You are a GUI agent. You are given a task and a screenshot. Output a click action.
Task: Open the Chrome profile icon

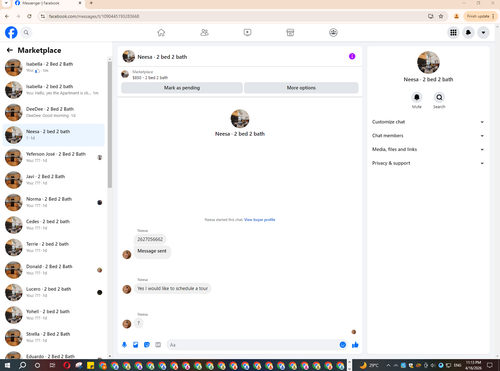click(x=456, y=16)
